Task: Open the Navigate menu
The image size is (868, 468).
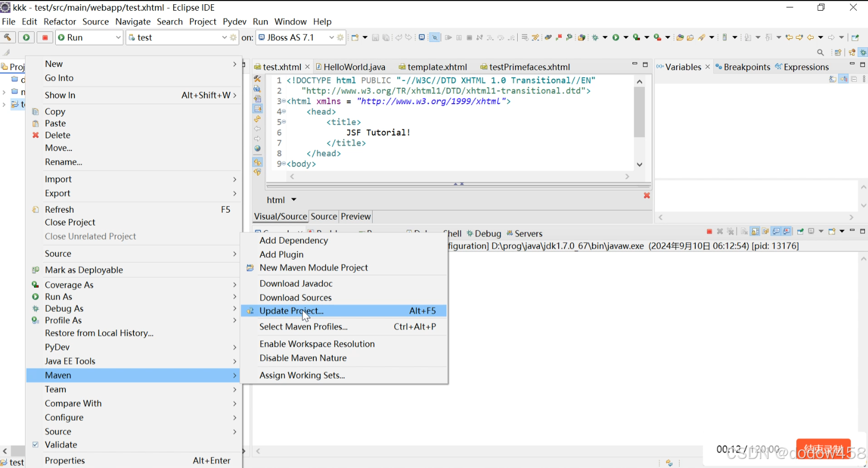Action: (x=133, y=22)
